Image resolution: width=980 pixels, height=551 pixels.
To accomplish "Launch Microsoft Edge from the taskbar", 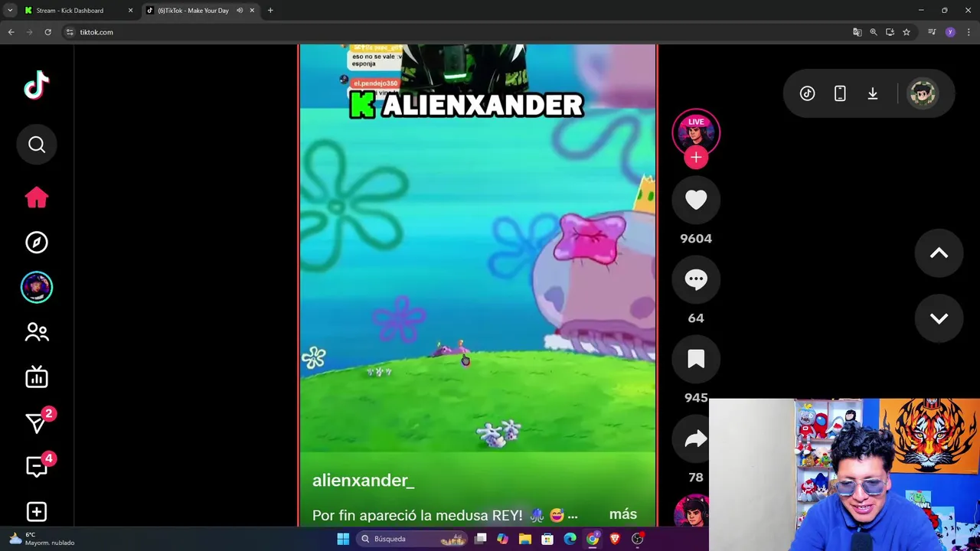I will [x=570, y=539].
